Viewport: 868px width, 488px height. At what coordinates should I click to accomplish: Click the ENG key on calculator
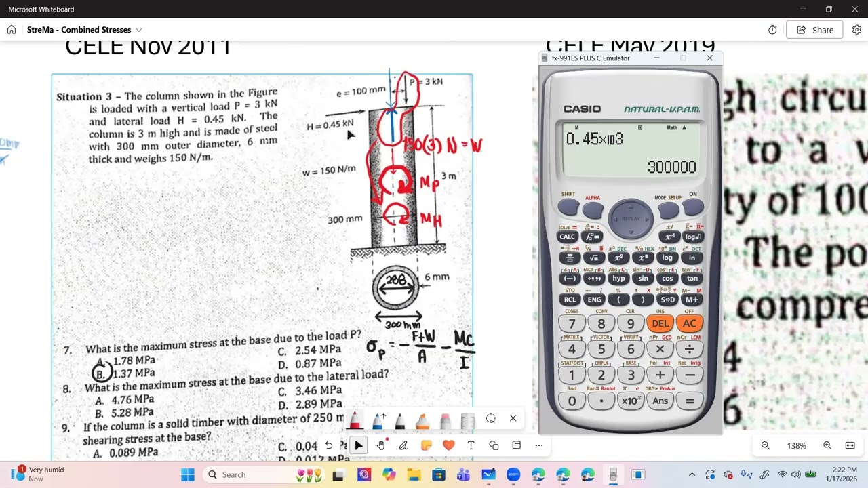click(594, 300)
